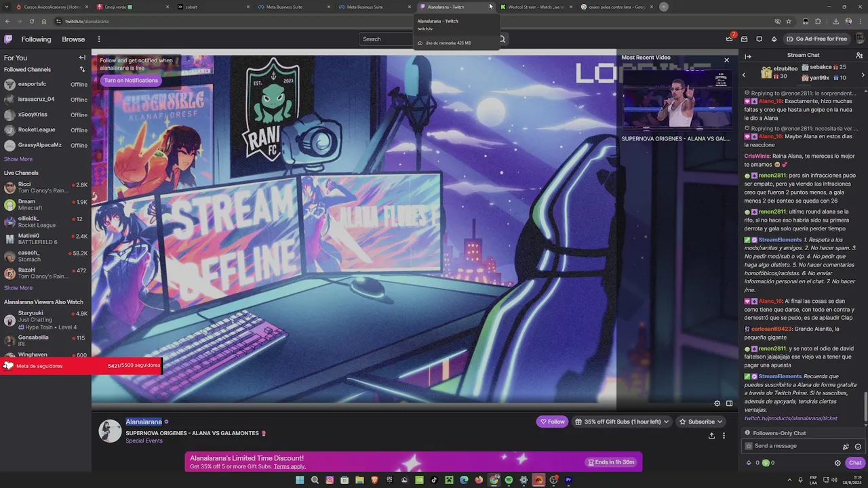868x488 pixels.
Task: Open the Twitch home logo
Action: click(8, 39)
